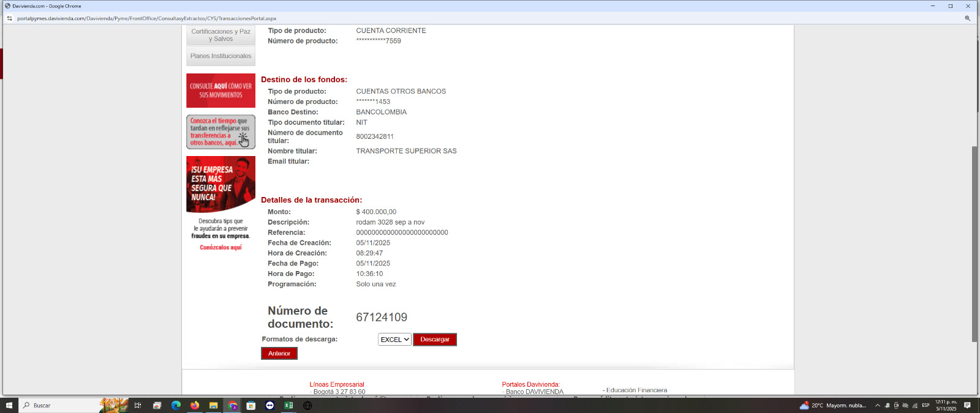This screenshot has width=980, height=413.
Task: Click the ESP input language indicator
Action: click(x=925, y=405)
